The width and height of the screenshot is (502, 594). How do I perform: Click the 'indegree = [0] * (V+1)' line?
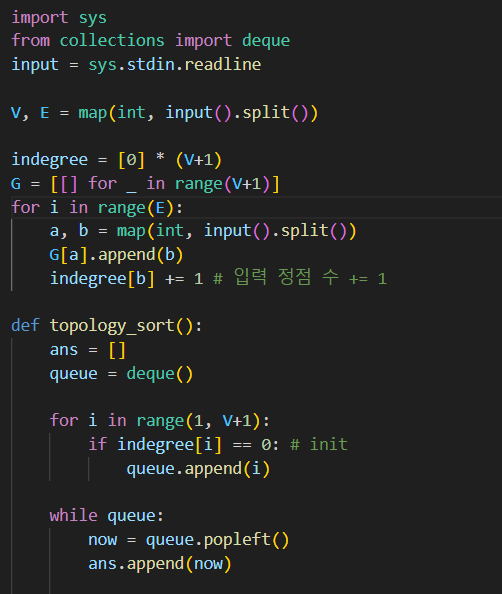pos(116,159)
